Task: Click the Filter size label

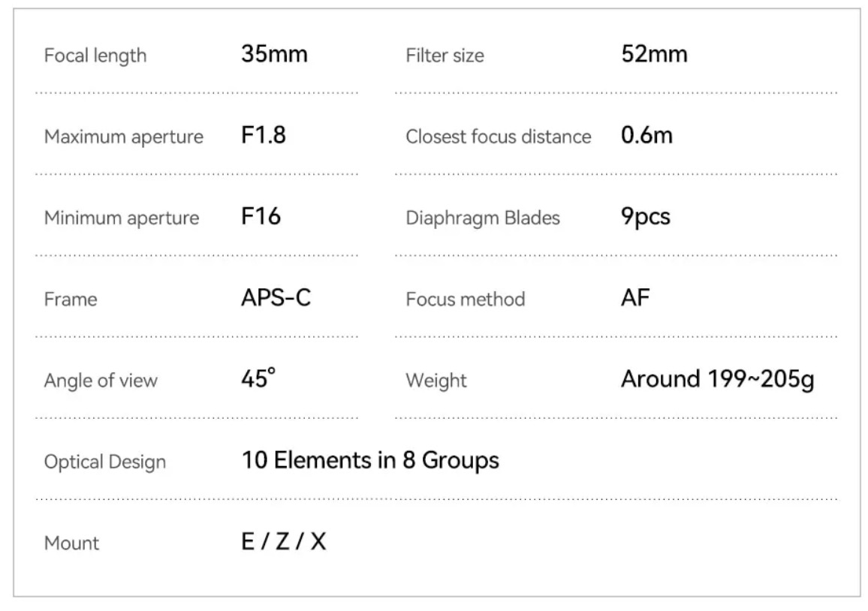Action: pos(445,56)
